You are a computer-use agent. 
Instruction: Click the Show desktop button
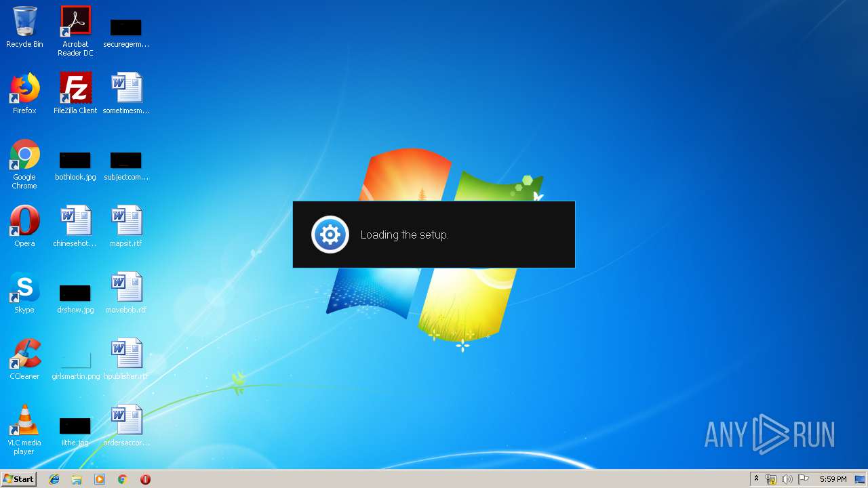coord(860,479)
